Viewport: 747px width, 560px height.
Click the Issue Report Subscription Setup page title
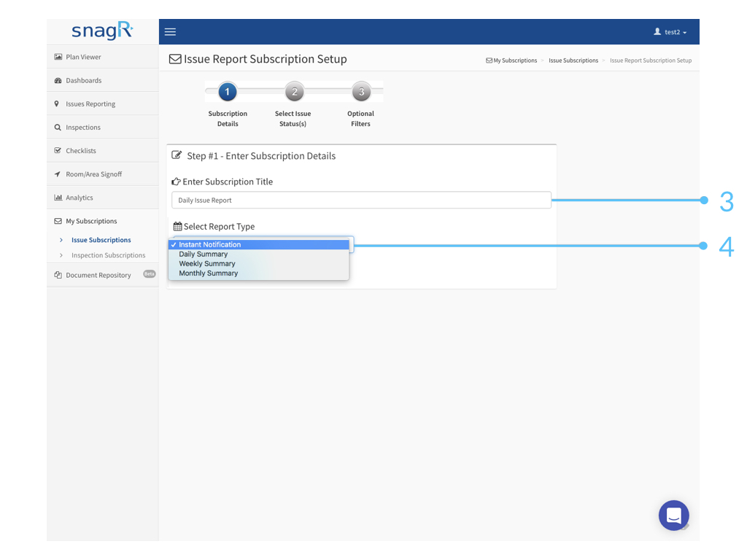pos(266,59)
